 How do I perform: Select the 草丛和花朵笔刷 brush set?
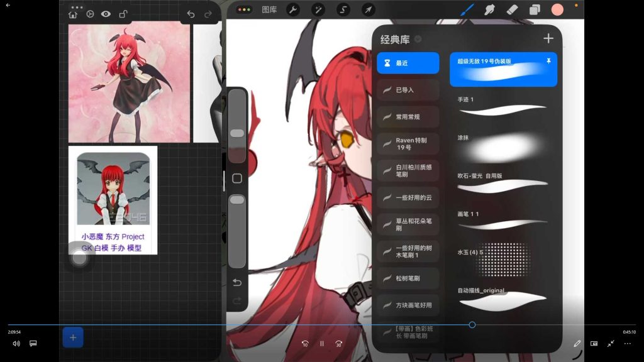[408, 224]
